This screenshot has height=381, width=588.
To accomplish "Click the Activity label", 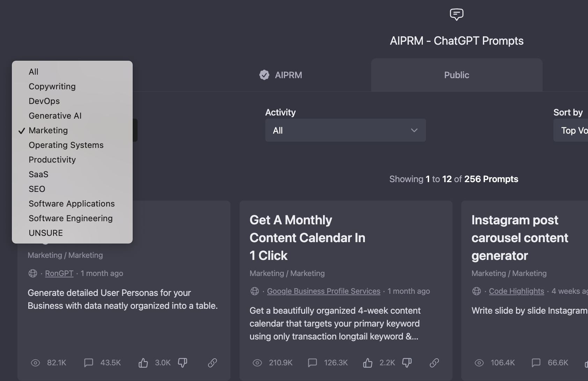I will point(280,112).
